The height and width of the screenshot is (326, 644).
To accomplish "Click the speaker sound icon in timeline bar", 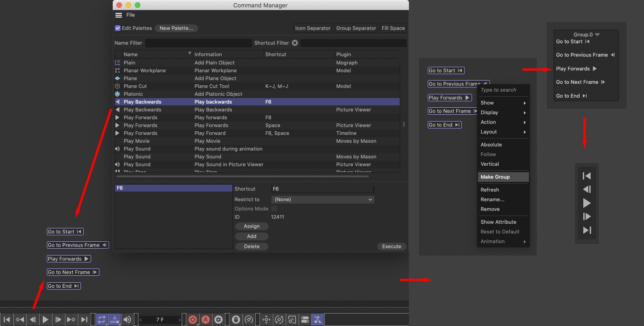I will (127, 320).
